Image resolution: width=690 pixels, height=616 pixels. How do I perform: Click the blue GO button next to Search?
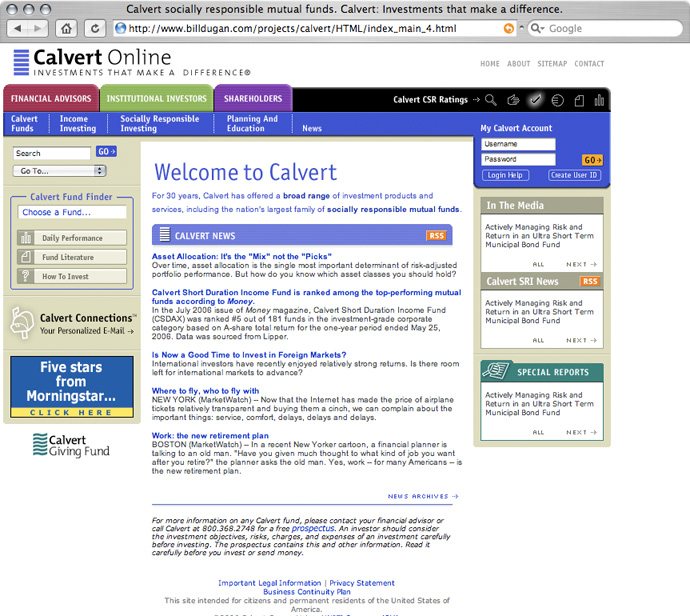coord(106,152)
